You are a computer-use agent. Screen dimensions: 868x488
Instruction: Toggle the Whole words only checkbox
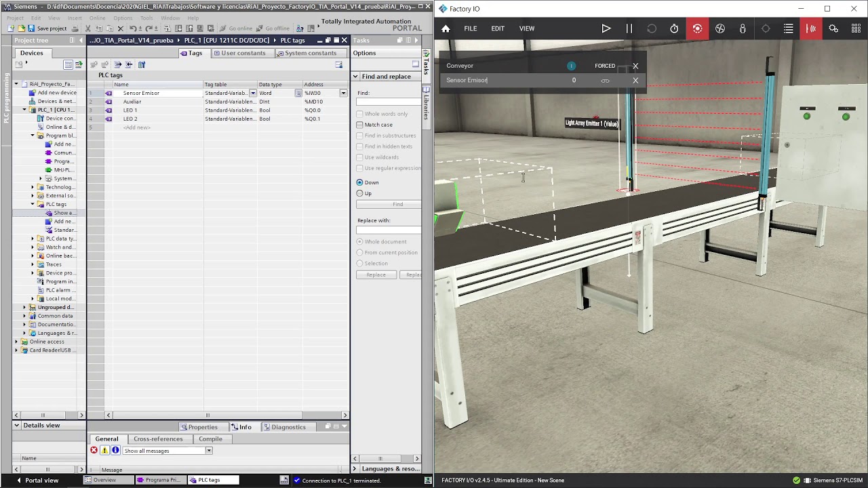pyautogui.click(x=360, y=114)
